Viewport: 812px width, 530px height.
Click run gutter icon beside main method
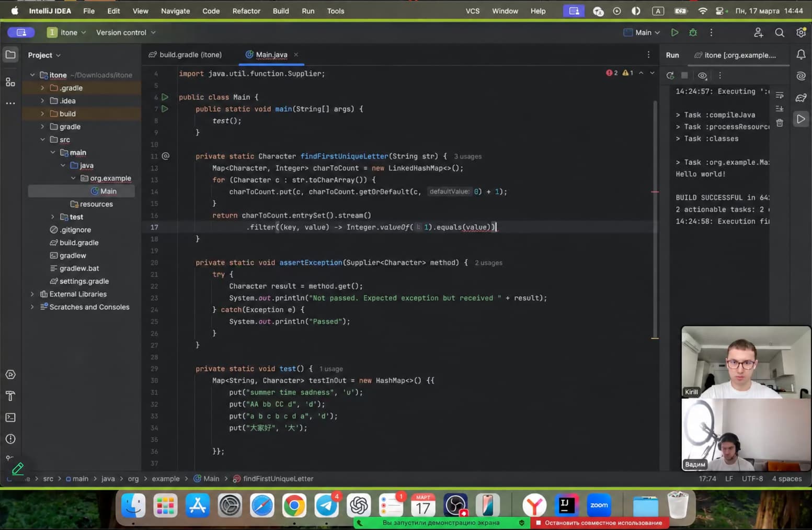coord(165,109)
